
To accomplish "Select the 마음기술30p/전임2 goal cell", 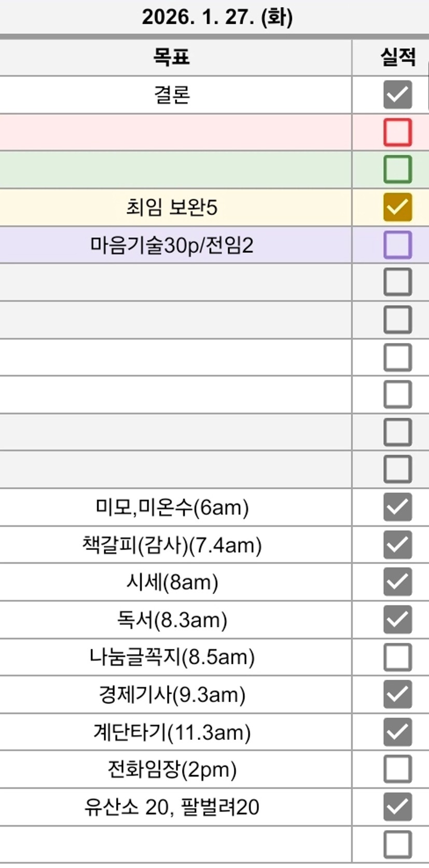I will click(x=172, y=245).
